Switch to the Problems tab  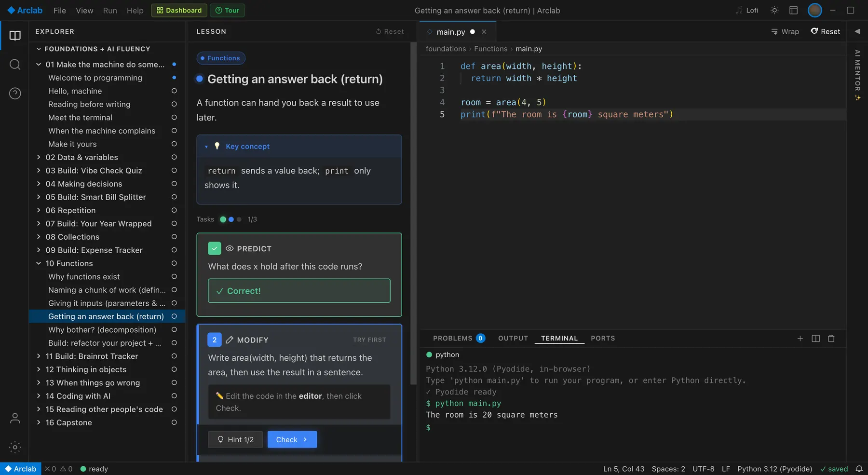tap(459, 339)
